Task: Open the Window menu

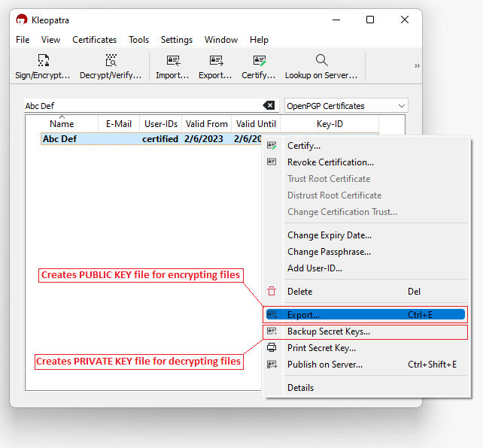Action: 221,40
